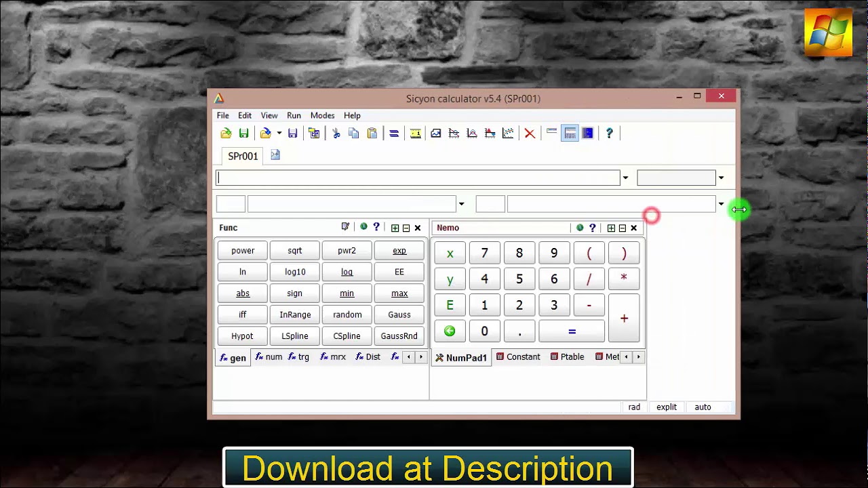Click the green globe icon in Nemo header

(x=580, y=228)
